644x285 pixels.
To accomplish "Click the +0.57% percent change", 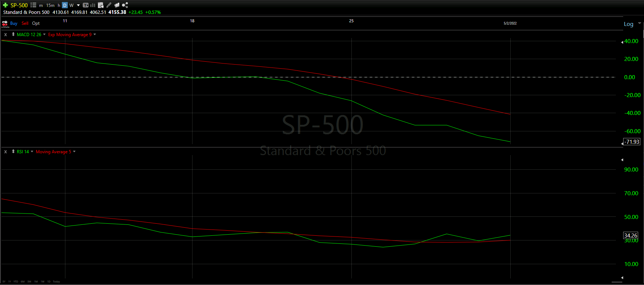I will (153, 12).
